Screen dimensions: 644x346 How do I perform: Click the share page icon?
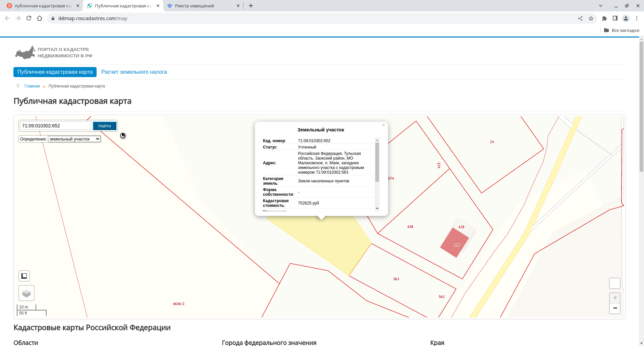pos(580,18)
